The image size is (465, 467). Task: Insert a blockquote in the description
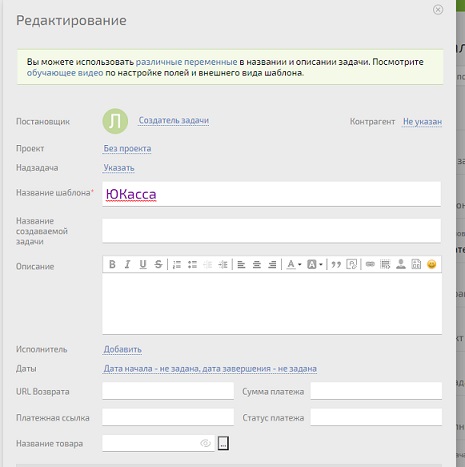336,265
